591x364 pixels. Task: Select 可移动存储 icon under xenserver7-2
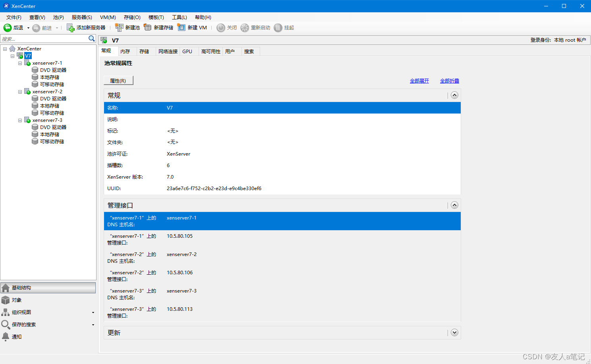[35, 113]
